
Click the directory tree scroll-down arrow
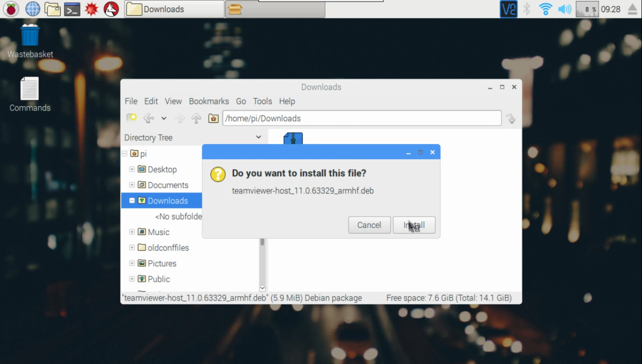click(x=262, y=288)
